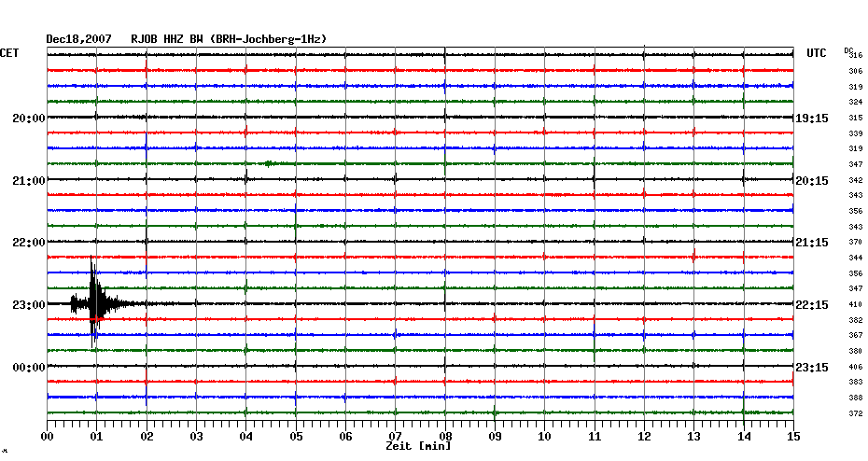This screenshot has width=868, height=461.
Task: Click the Zeit [min] axis title
Action: [x=418, y=446]
